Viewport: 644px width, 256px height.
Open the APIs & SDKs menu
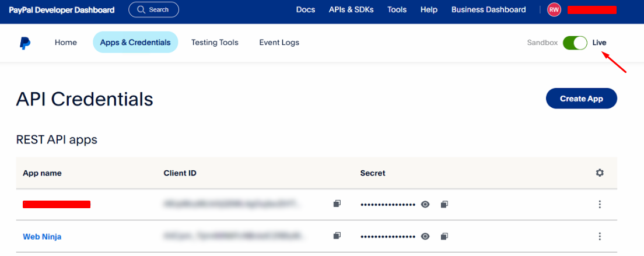(x=351, y=9)
